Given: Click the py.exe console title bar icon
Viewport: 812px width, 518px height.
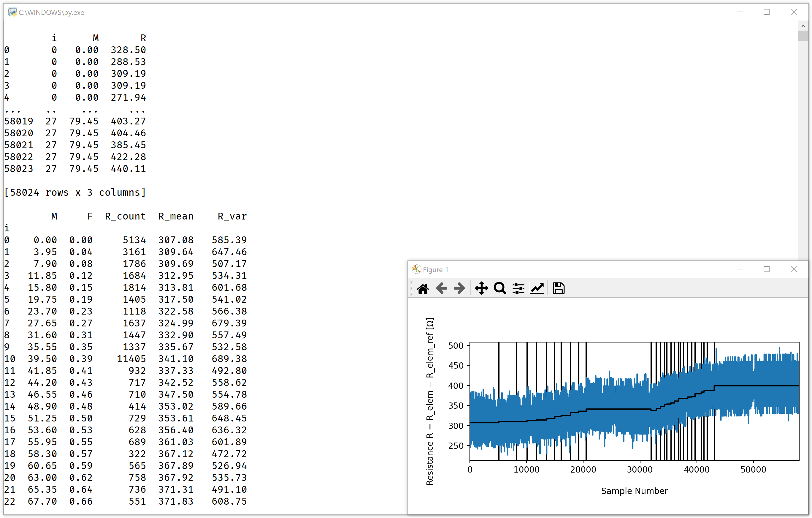Looking at the screenshot, I should click(12, 12).
